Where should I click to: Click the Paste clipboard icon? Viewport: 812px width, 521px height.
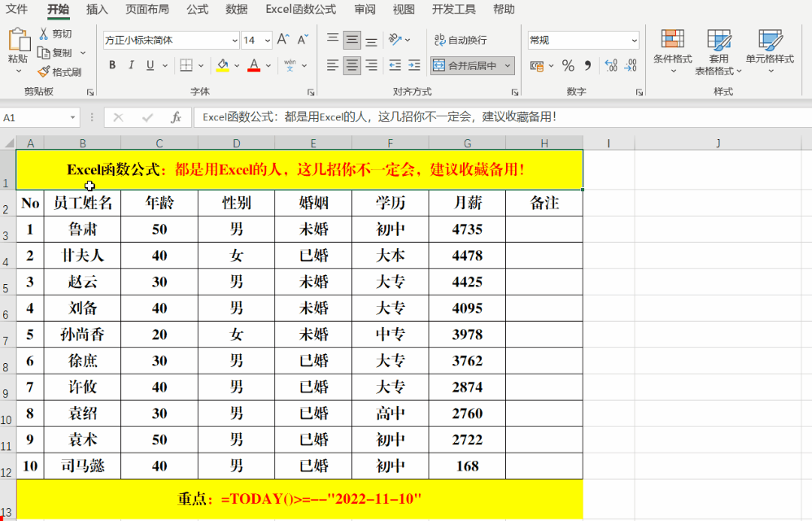coord(19,40)
